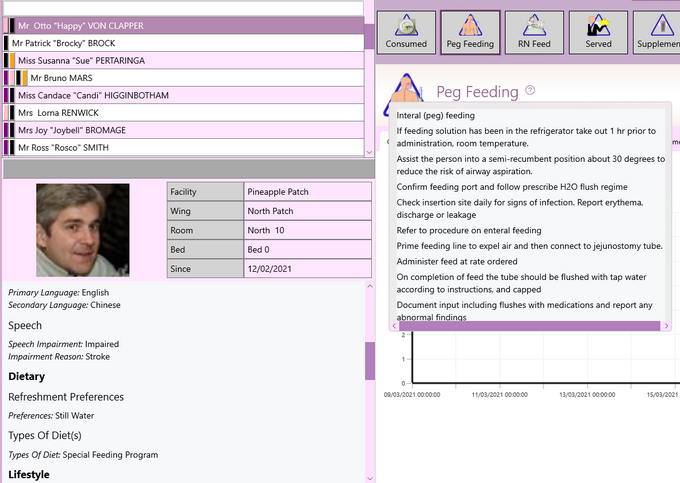
Task: Select resident Mr Patrick "Brocky" BROCK
Action: pyautogui.click(x=183, y=43)
